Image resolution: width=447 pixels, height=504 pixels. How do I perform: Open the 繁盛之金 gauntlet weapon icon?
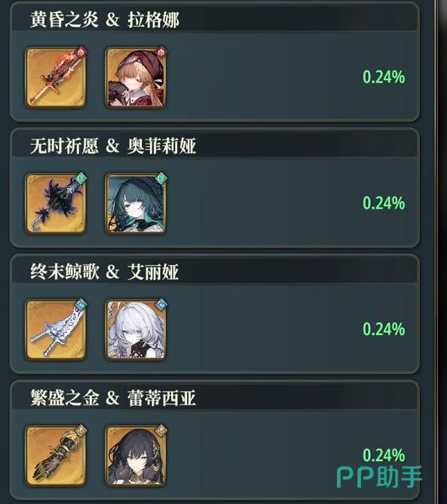56,456
